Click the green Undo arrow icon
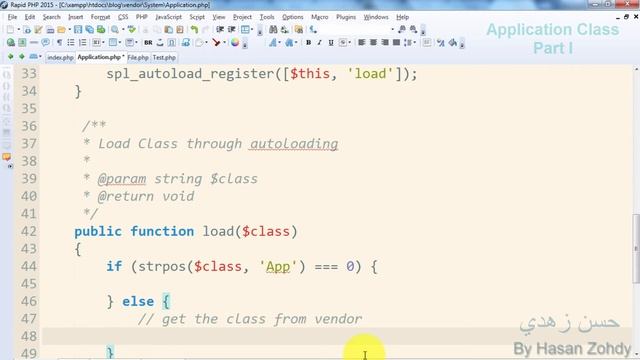 pos(194,30)
